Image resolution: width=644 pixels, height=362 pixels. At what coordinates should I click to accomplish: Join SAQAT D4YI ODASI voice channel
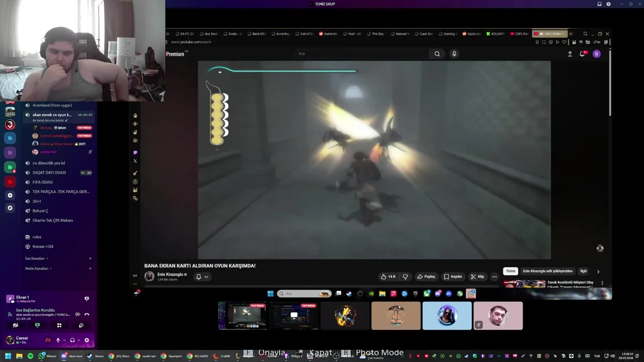pyautogui.click(x=59, y=172)
